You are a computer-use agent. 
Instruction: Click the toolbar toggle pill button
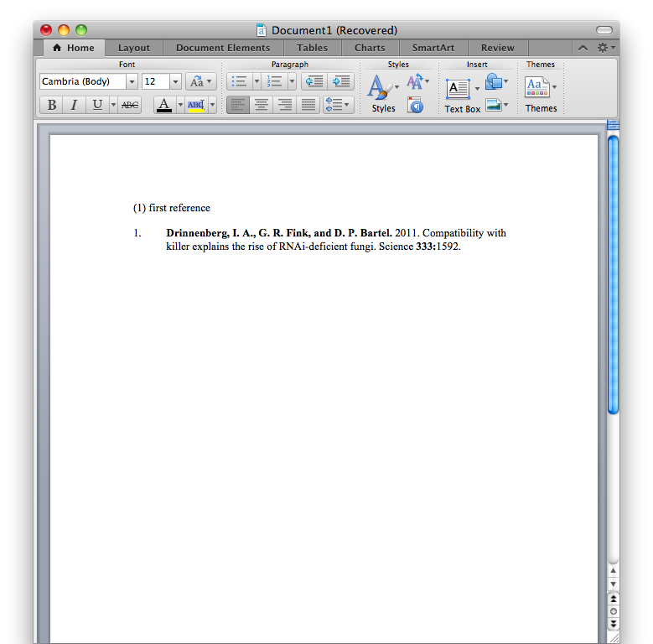pos(604,30)
